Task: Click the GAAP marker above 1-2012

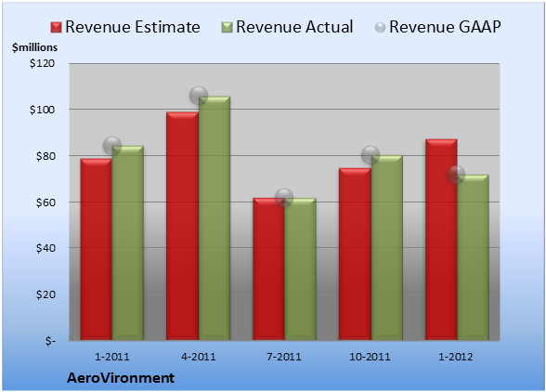Action: tap(456, 175)
